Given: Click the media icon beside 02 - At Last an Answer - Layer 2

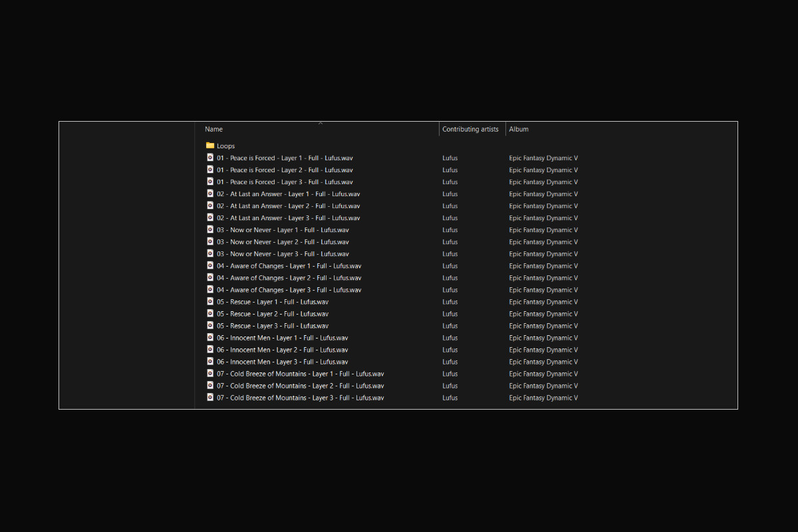Looking at the screenshot, I should click(x=211, y=205).
